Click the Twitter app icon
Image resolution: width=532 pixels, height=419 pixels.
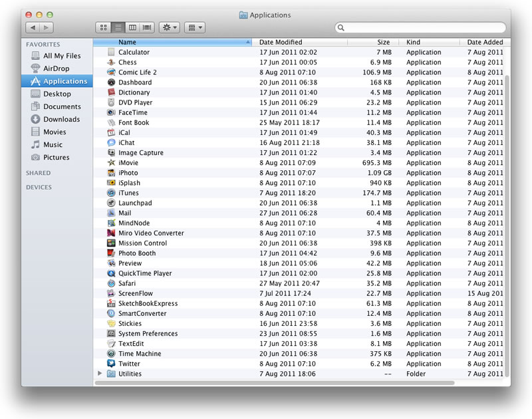111,364
